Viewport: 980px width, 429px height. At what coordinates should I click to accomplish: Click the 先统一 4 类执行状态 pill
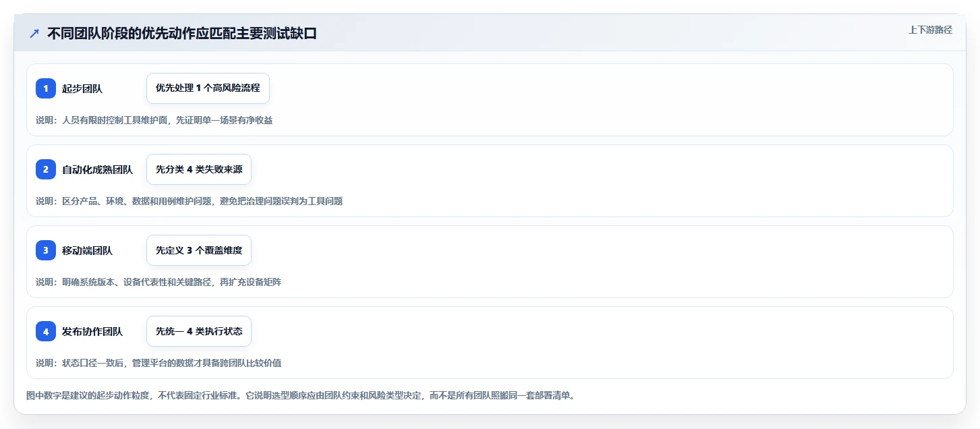coord(199,331)
